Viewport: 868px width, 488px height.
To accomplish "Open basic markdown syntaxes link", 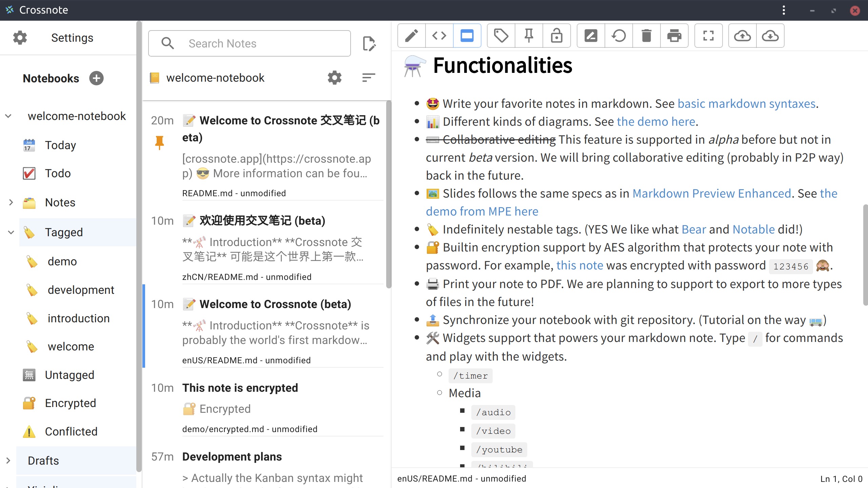I will (x=746, y=104).
